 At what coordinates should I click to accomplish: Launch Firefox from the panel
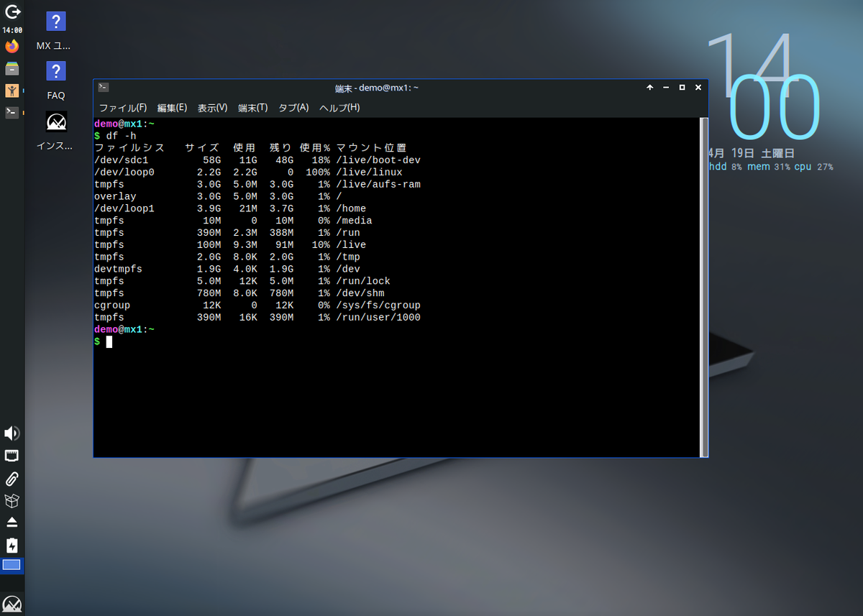point(12,45)
